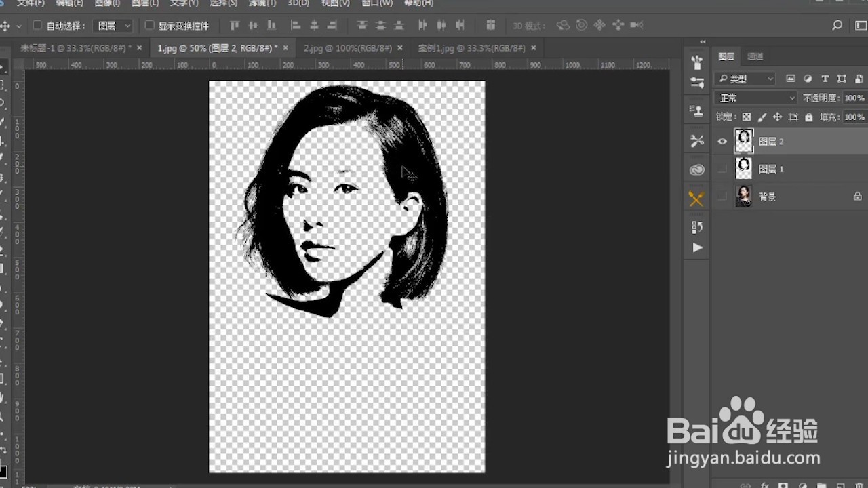Collapse the panel dock with the double-arrow chevron

[702, 41]
